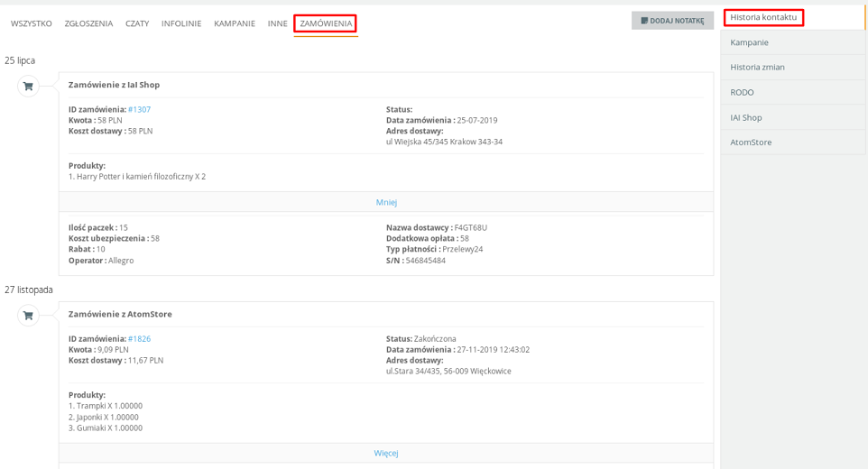This screenshot has width=868, height=469.
Task: Click the S/N 546845484 row
Action: pyautogui.click(x=416, y=261)
